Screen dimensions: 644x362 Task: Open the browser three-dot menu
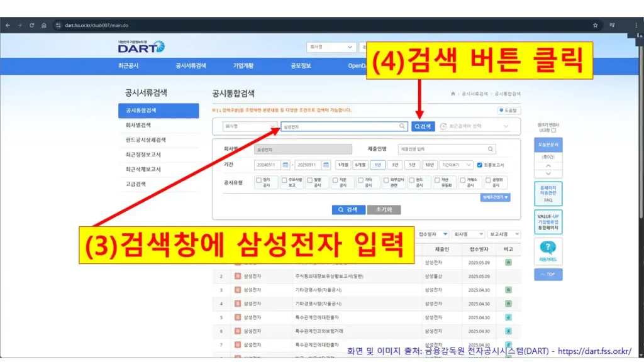(636, 25)
